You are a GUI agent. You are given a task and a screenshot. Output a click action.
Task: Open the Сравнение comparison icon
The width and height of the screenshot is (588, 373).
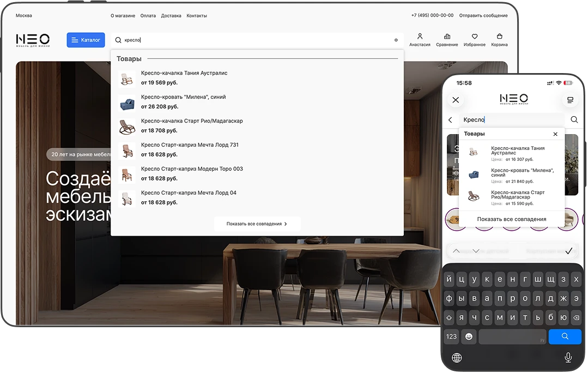click(447, 40)
